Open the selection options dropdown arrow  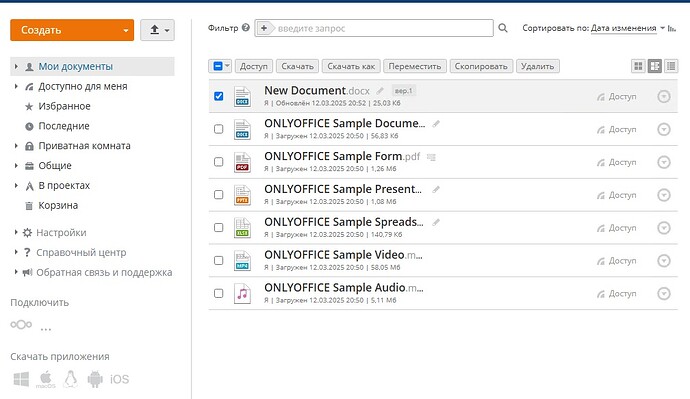pos(227,66)
